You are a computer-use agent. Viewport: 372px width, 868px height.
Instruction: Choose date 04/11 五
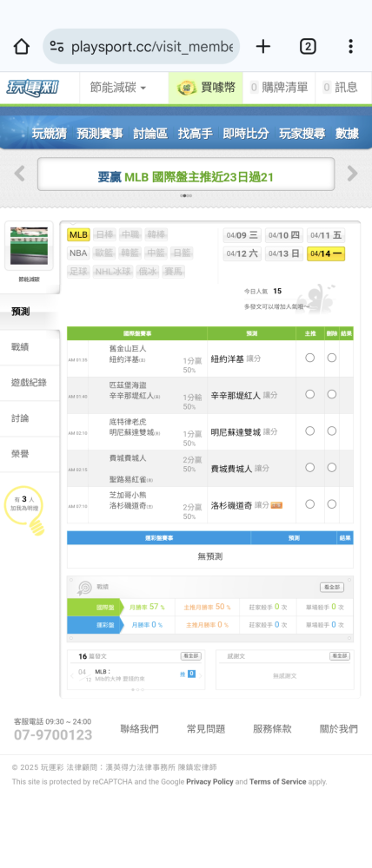(x=326, y=235)
